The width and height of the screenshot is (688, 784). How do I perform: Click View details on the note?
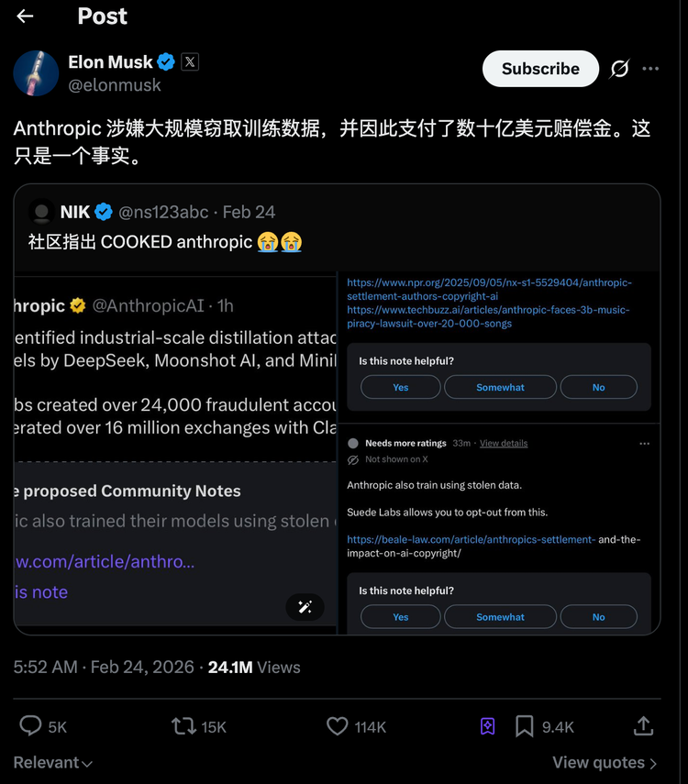504,443
